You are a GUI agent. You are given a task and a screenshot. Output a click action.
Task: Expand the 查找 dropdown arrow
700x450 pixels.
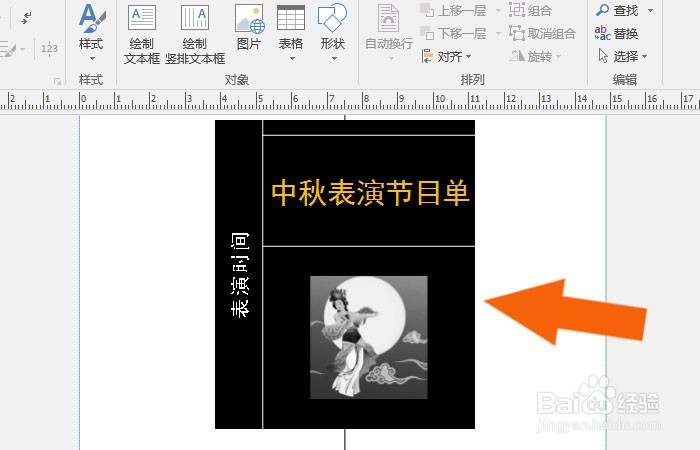pos(650,10)
